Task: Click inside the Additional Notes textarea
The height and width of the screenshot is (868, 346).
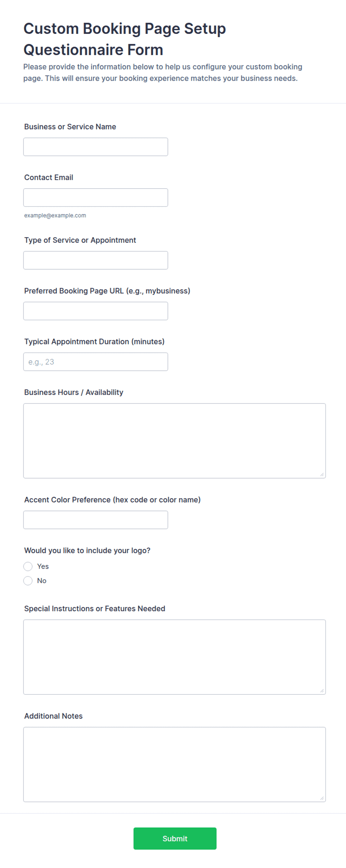Action: (x=174, y=765)
